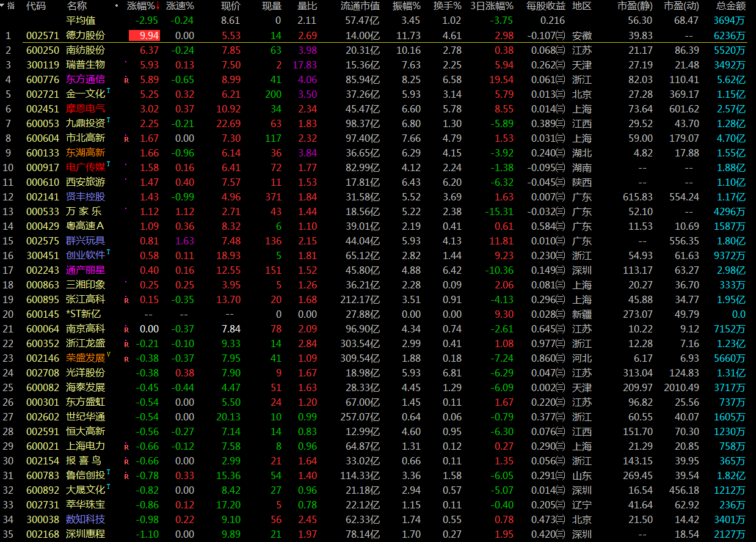Sort by the 代码 column header
756x542 pixels.
(x=36, y=6)
